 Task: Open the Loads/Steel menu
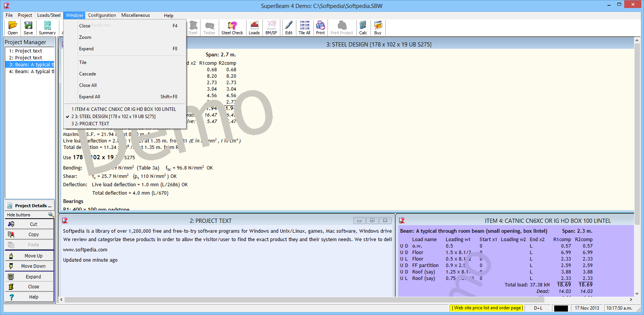[x=49, y=15]
